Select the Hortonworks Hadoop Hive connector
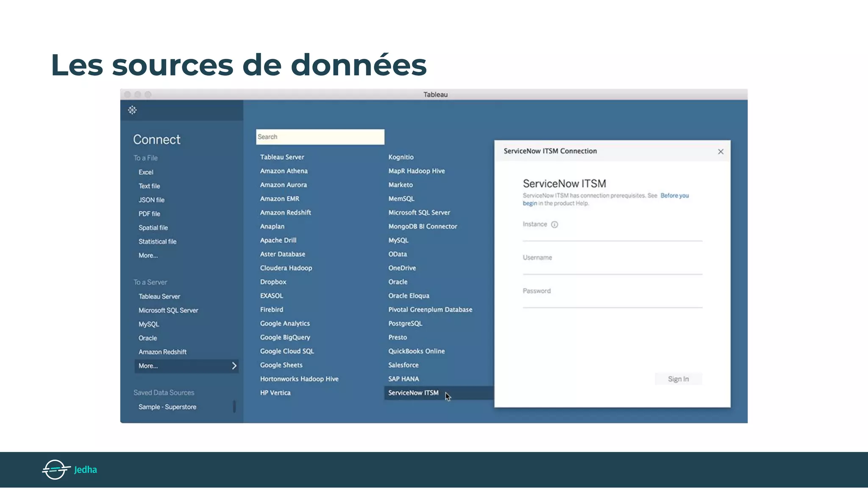Viewport: 868px width, 488px height. [299, 379]
